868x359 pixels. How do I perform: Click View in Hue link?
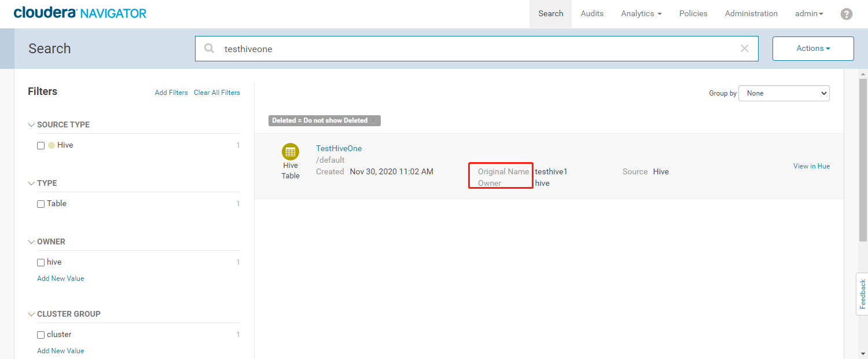pos(811,166)
